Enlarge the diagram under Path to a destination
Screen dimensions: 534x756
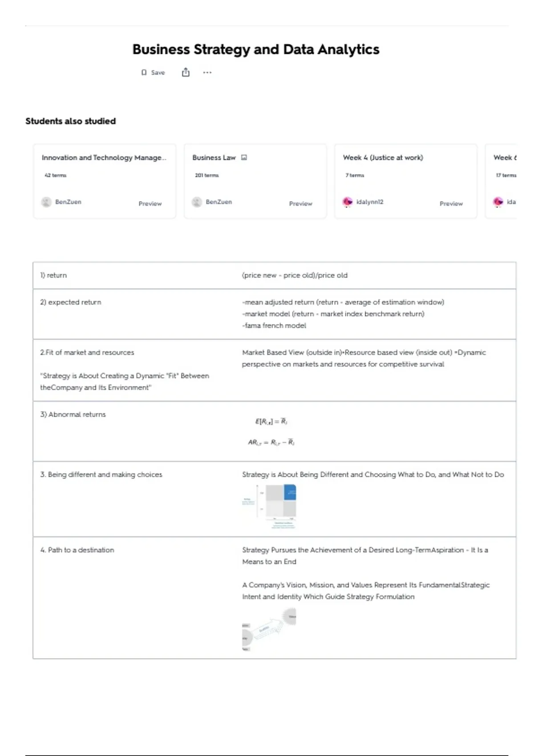[269, 629]
